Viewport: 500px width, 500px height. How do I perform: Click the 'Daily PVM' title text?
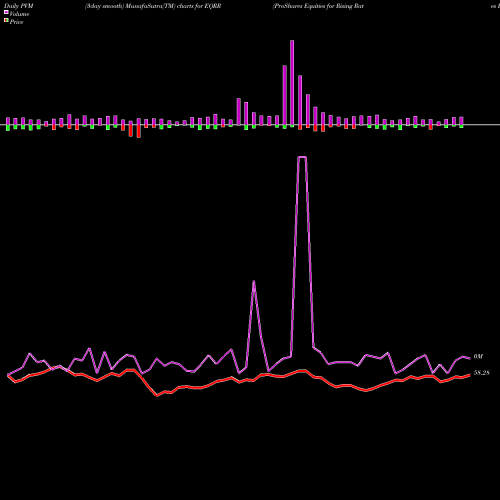[x=19, y=6]
